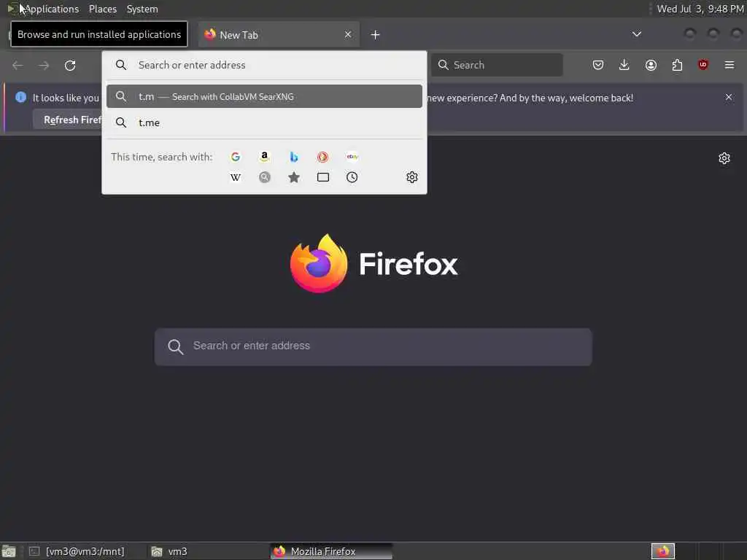Search history using the clock icon
747x560 pixels.
click(352, 177)
